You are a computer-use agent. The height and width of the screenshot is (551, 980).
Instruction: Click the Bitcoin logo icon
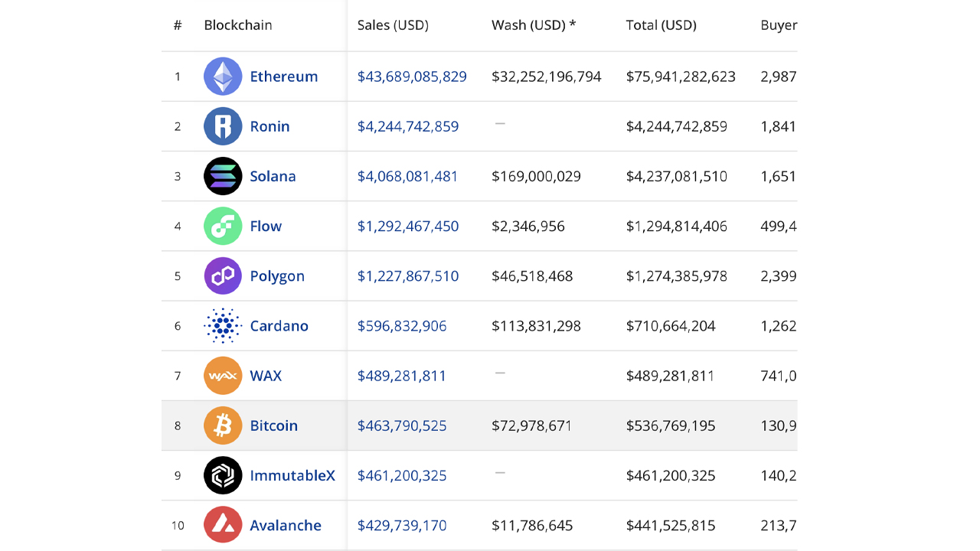click(223, 425)
